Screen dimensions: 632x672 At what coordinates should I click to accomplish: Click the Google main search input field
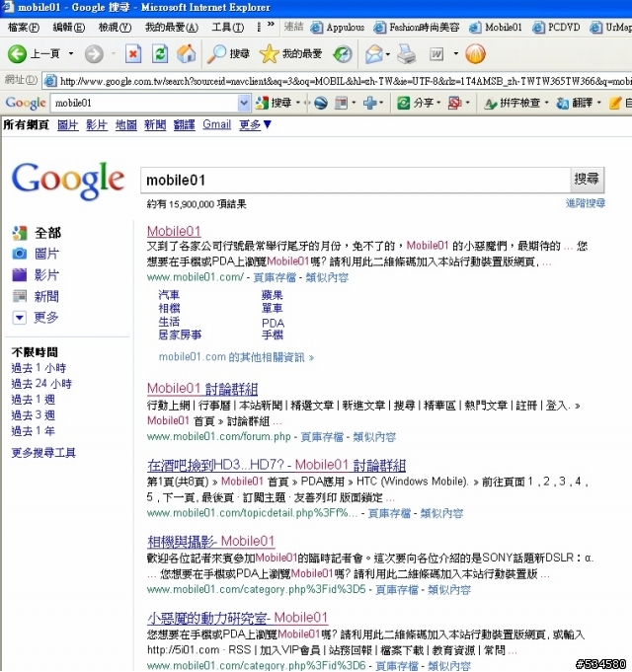pyautogui.click(x=355, y=180)
